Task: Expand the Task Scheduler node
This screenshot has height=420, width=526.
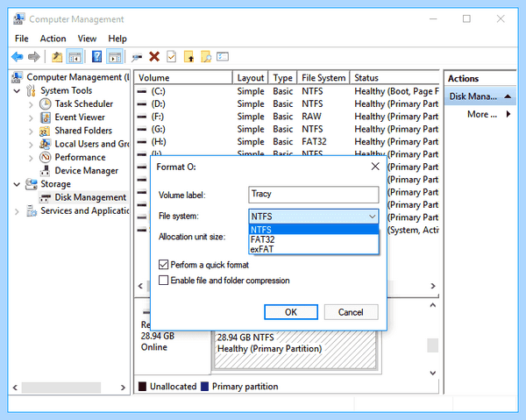Action: (x=31, y=104)
